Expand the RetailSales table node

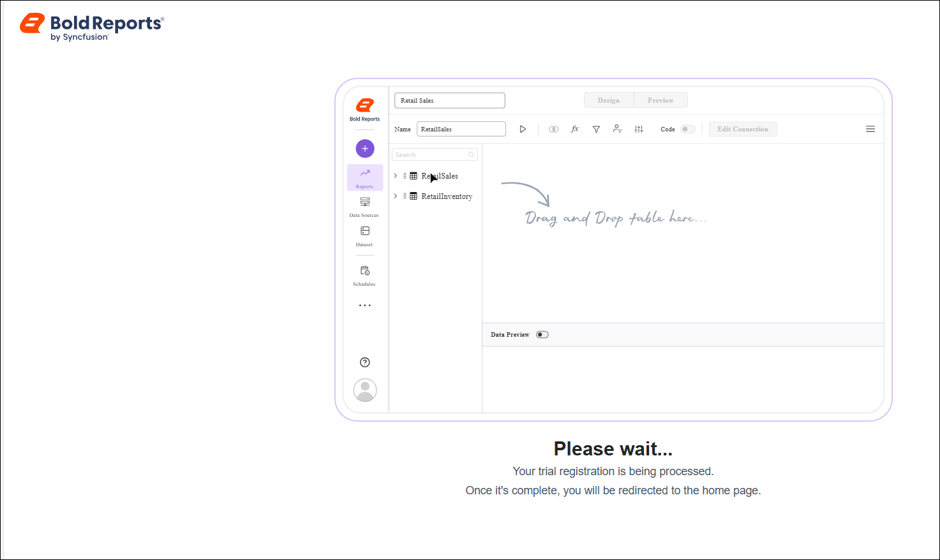coord(396,175)
